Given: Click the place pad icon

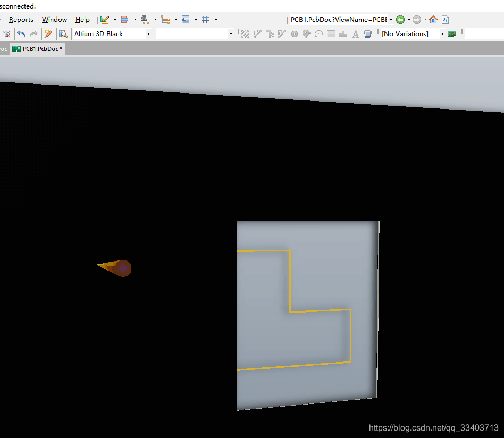Looking at the screenshot, I should click(x=295, y=33).
